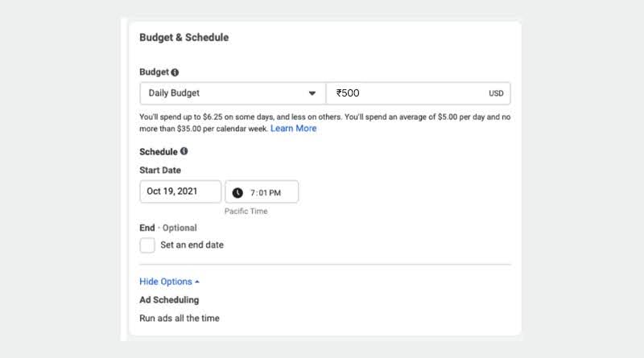Screen dimensions: 644x358
Task: Click the clock icon in the time field
Action: pyautogui.click(x=237, y=192)
